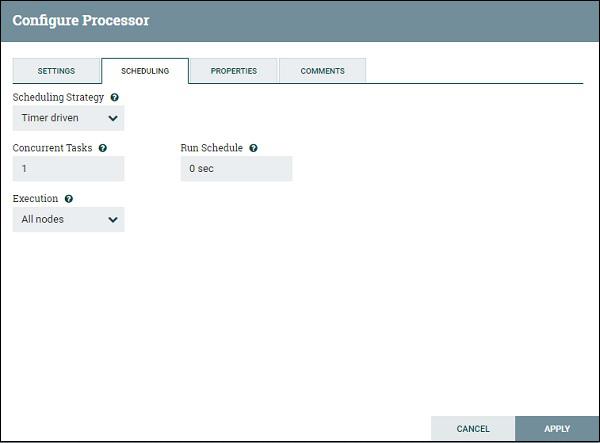The height and width of the screenshot is (443, 600).
Task: Click the question mark icon beside Execution
Action: pos(69,199)
